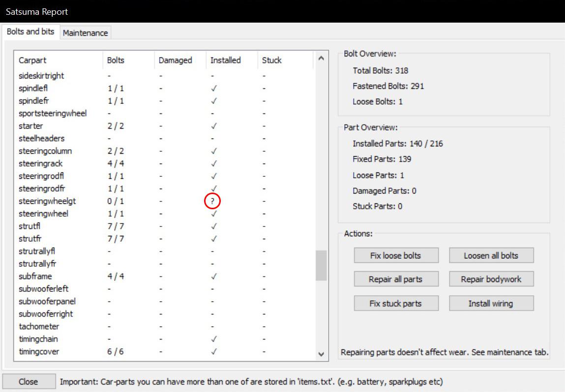Click the 6 / 6 bolts cell of timingcover
This screenshot has width=565, height=392.
[x=115, y=351]
